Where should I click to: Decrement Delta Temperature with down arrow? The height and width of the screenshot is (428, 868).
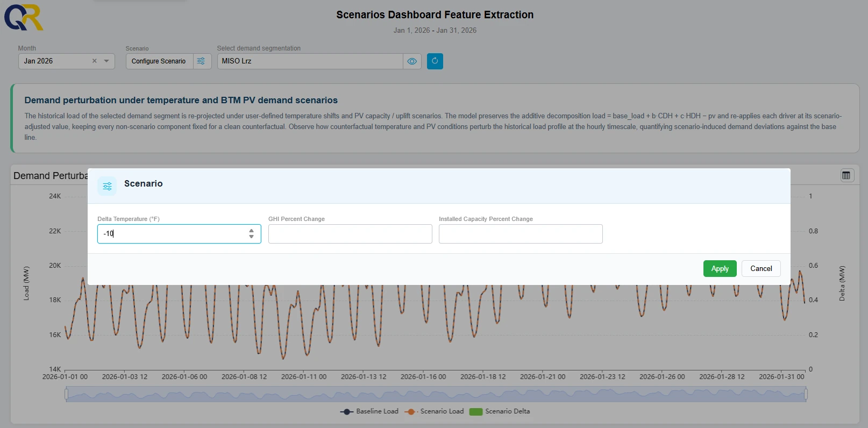251,237
